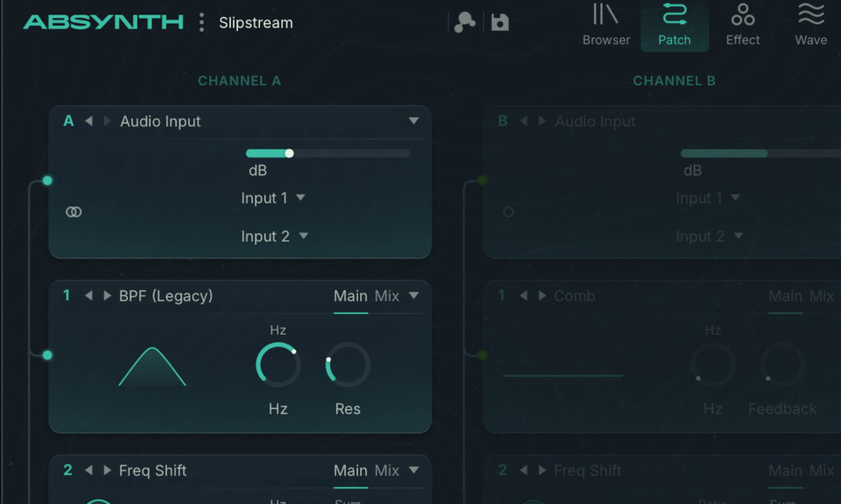
Task: Select Main tab on Freq Shift module
Action: [x=350, y=470]
